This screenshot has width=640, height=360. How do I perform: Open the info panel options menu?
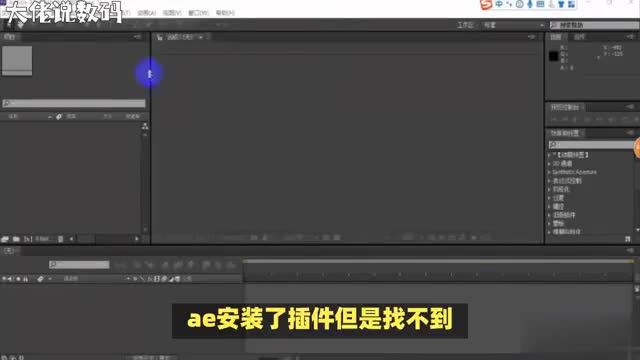coord(630,37)
